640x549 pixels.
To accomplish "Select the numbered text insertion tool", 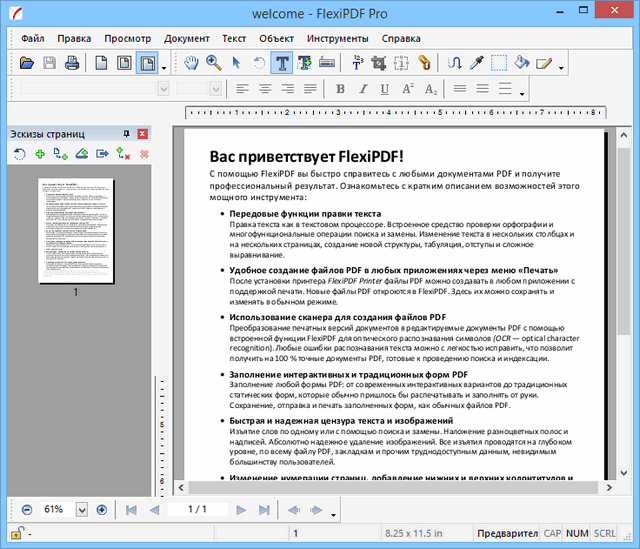I will pyautogui.click(x=357, y=63).
